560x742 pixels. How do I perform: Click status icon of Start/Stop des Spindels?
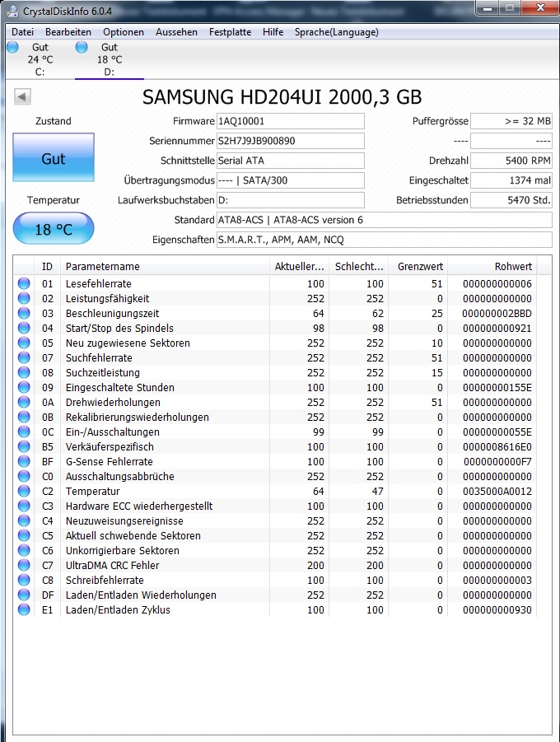pyautogui.click(x=24, y=328)
